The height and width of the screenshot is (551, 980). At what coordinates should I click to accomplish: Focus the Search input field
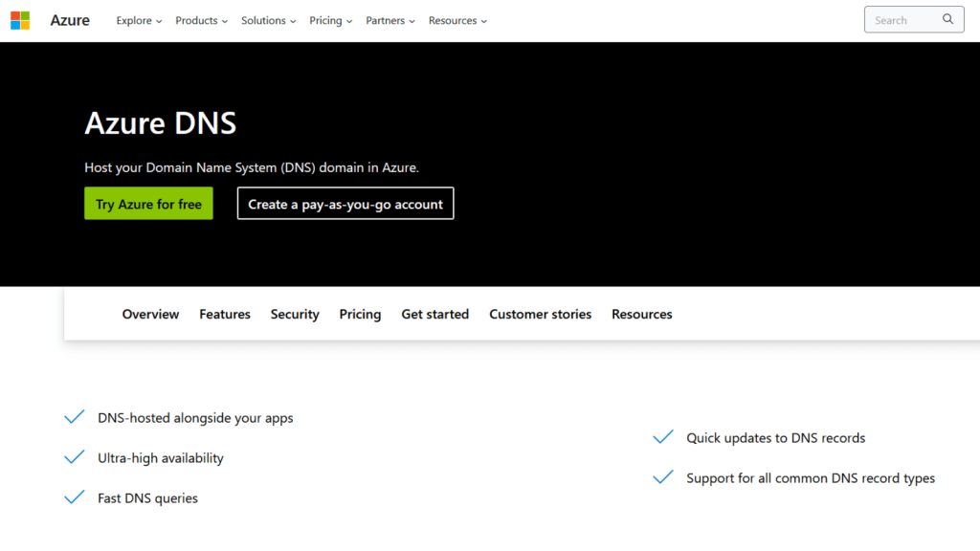coord(914,19)
